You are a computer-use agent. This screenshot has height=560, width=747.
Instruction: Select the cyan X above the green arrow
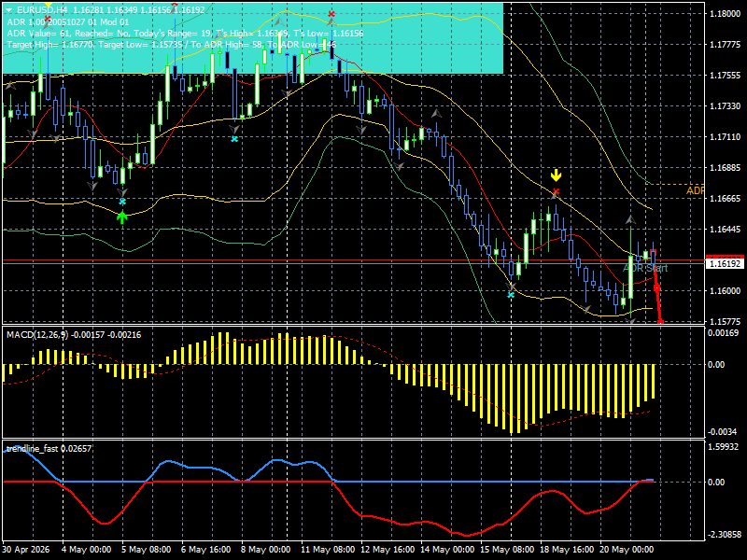tap(122, 202)
